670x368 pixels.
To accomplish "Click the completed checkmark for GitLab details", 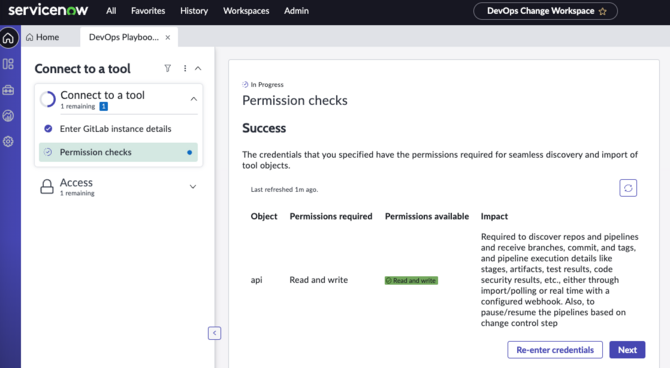I will point(48,129).
